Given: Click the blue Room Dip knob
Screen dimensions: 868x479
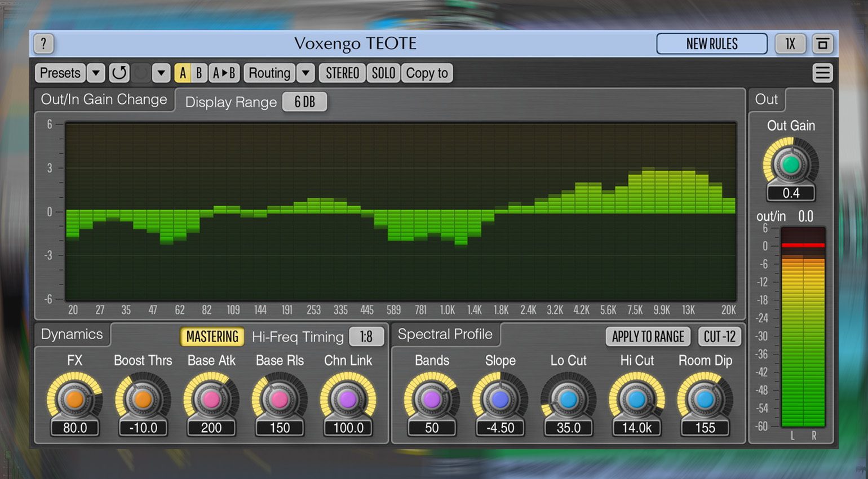Looking at the screenshot, I should pyautogui.click(x=705, y=399).
